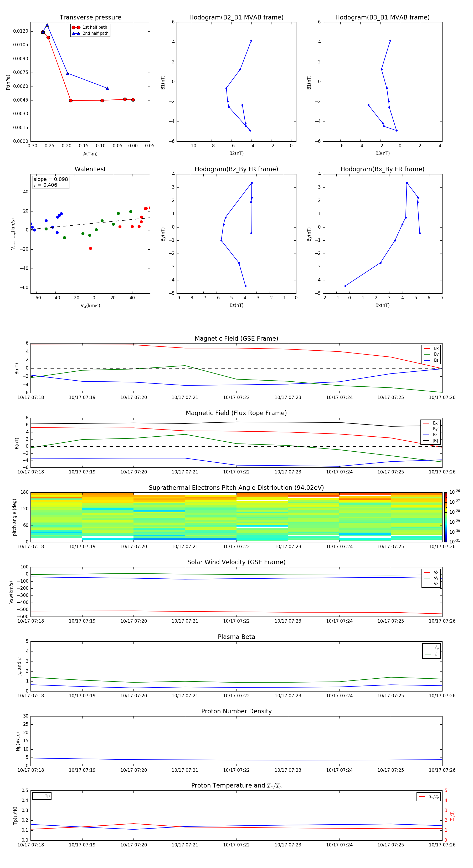Click the 'B2(nT)' axis label
The image size is (473, 868).
pyautogui.click(x=236, y=153)
